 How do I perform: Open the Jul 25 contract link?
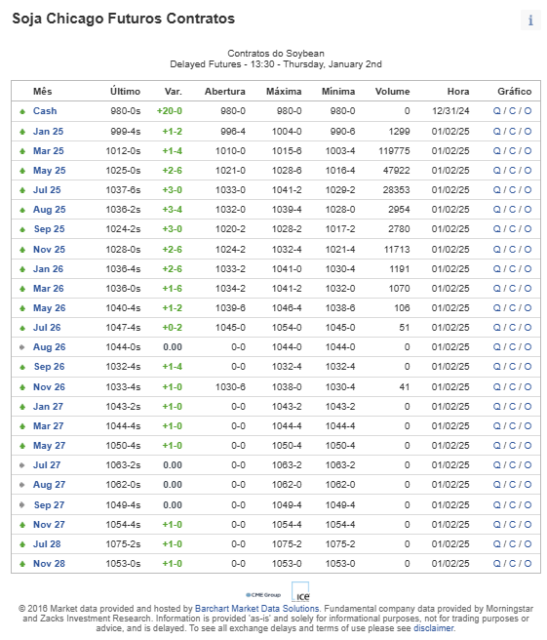tap(47, 190)
